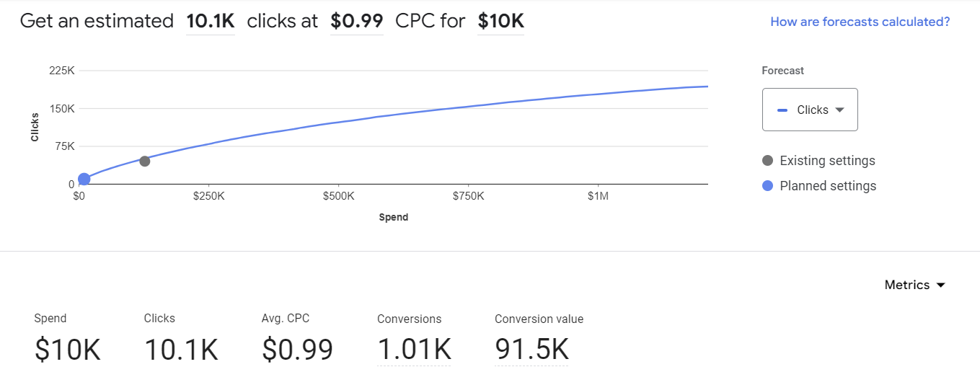Image resolution: width=980 pixels, height=372 pixels.
Task: Expand the Metrics dropdown
Action: pos(914,285)
